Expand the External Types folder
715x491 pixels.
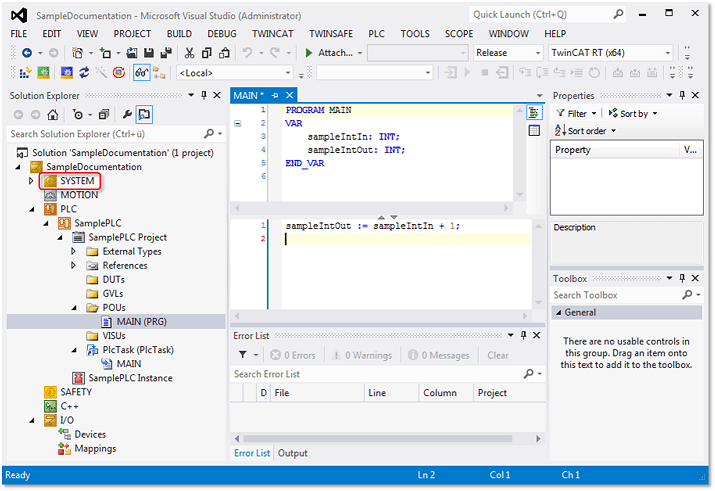click(x=73, y=251)
